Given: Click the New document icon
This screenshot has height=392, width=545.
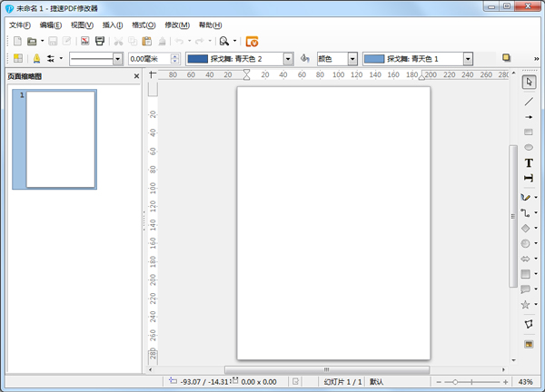Looking at the screenshot, I should (16, 41).
